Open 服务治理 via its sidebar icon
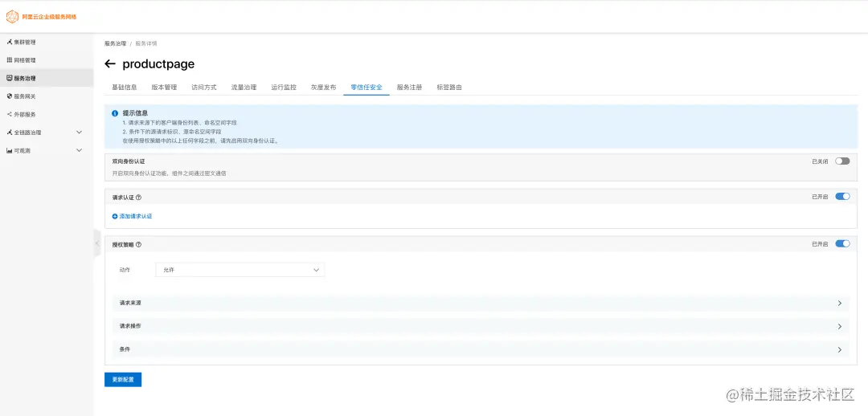The width and height of the screenshot is (868, 416). 10,78
